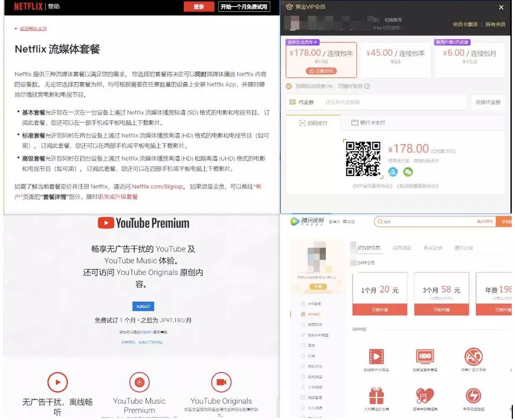The image size is (515, 420).
Task: Click the 腾讯视频 search box
Action: click(435, 222)
